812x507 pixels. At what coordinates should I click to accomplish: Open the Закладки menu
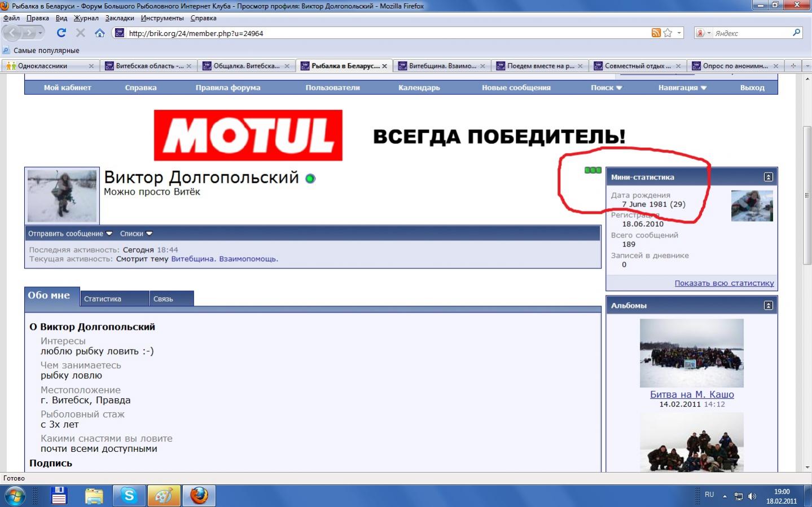(119, 18)
